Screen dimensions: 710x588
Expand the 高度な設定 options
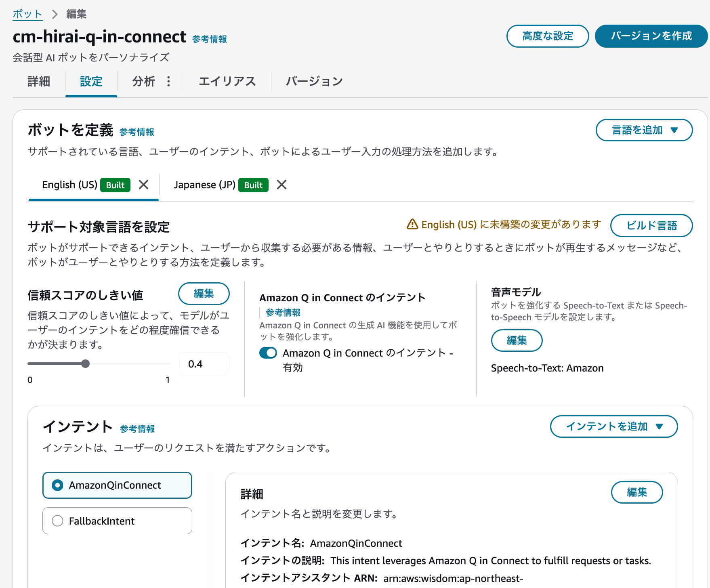pyautogui.click(x=547, y=36)
